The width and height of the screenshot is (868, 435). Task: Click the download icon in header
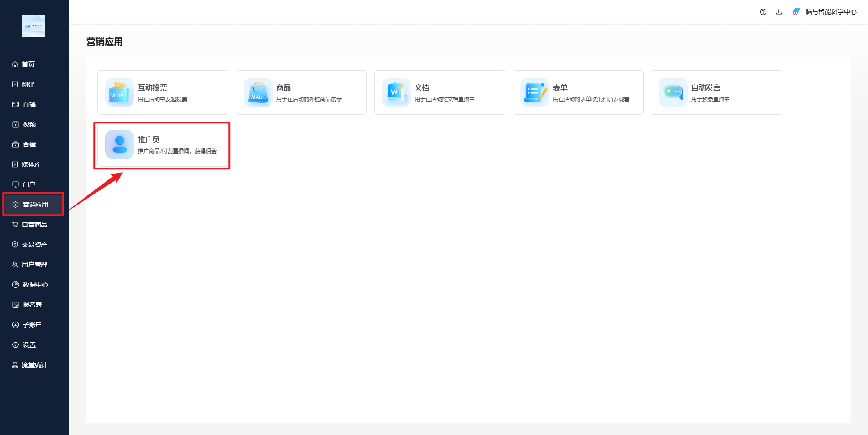click(x=779, y=12)
